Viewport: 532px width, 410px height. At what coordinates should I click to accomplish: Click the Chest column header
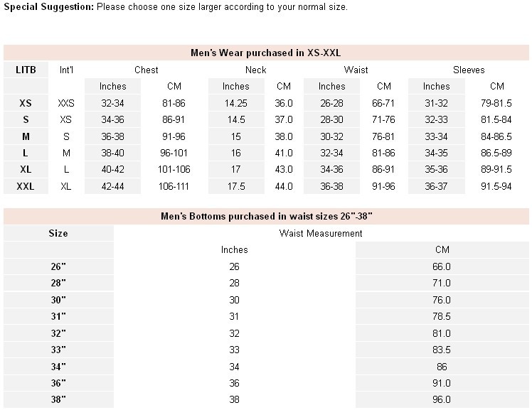[146, 70]
